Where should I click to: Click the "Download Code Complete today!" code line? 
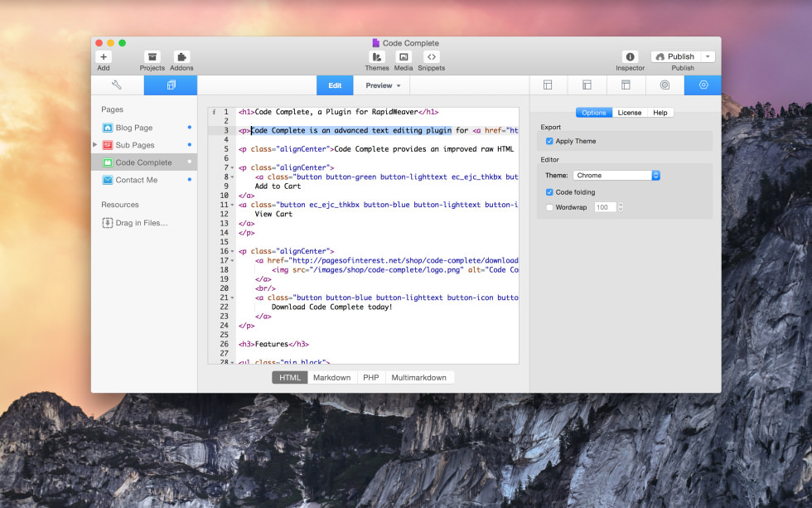click(331, 307)
